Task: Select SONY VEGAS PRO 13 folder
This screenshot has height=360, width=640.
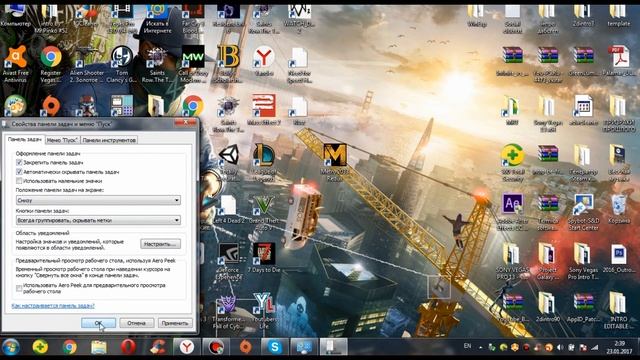Action: click(513, 261)
